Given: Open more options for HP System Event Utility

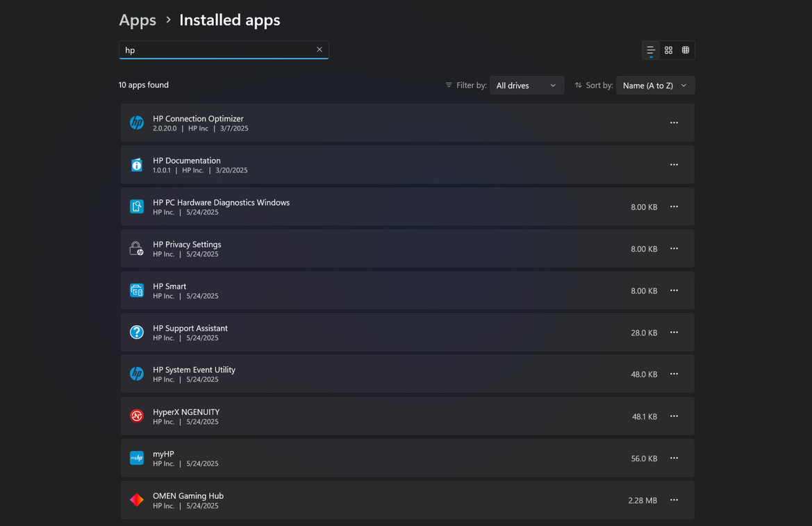Looking at the screenshot, I should pyautogui.click(x=674, y=374).
